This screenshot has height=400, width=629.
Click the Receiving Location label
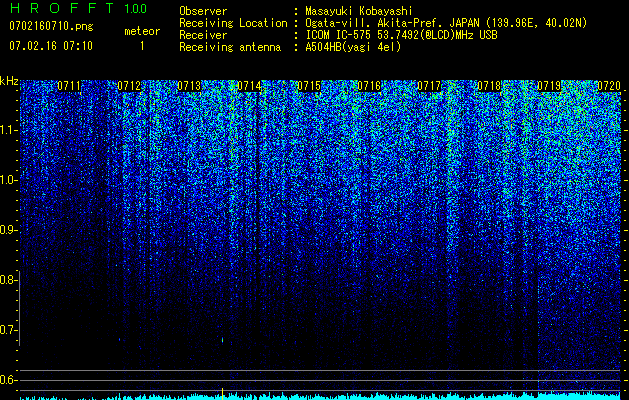click(233, 23)
